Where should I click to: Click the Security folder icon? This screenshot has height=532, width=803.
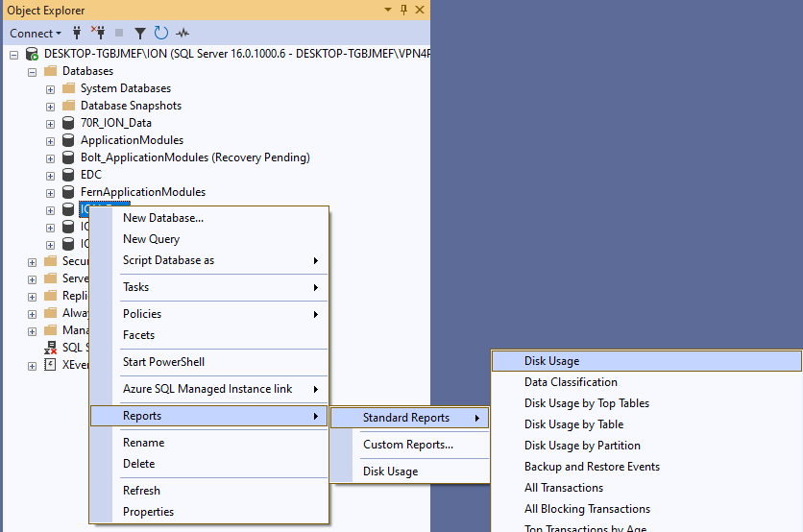[50, 261]
